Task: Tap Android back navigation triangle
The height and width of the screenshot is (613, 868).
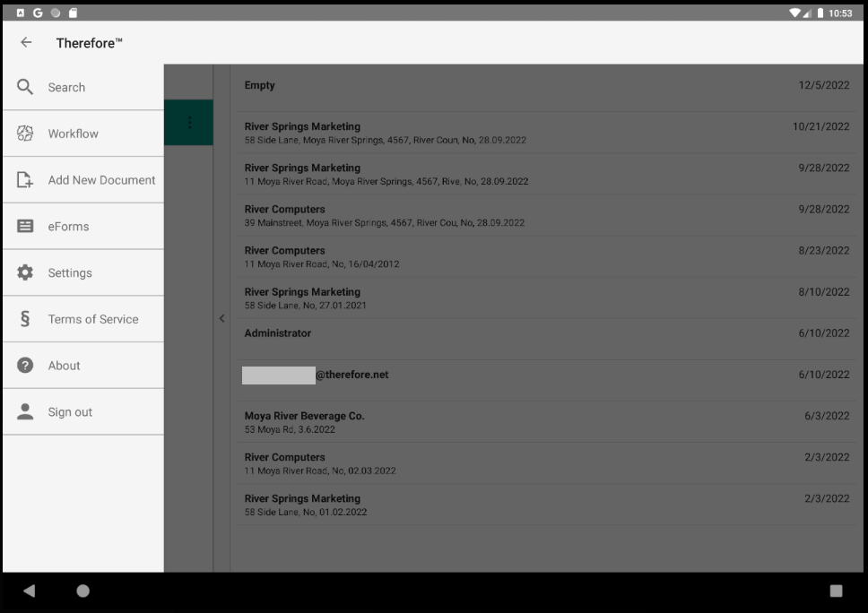Action: 30,591
